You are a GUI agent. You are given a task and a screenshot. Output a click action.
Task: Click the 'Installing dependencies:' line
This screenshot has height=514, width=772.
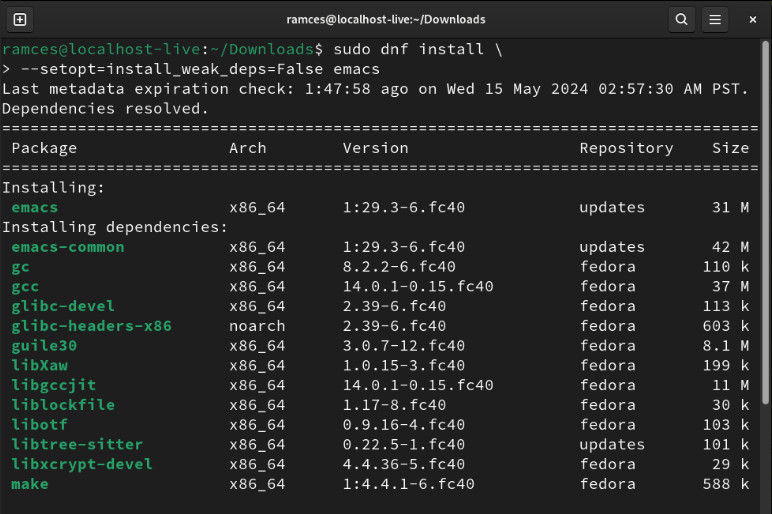click(115, 227)
